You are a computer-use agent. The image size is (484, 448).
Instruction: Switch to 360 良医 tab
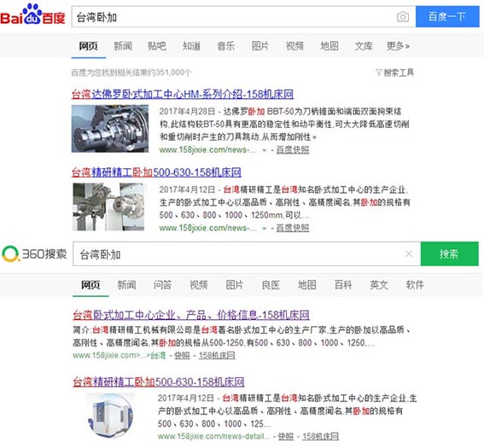[x=271, y=285]
